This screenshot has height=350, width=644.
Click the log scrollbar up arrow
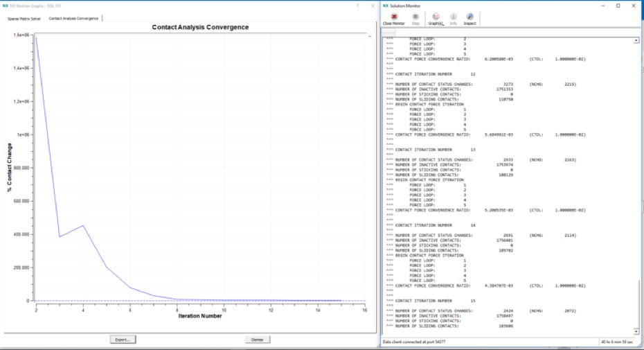636,40
